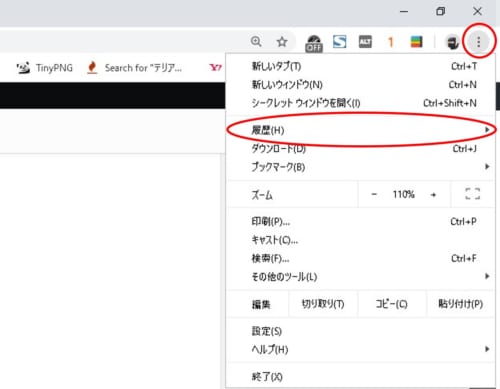
Task: Toggle fullscreen mode next to zoom
Action: [472, 194]
